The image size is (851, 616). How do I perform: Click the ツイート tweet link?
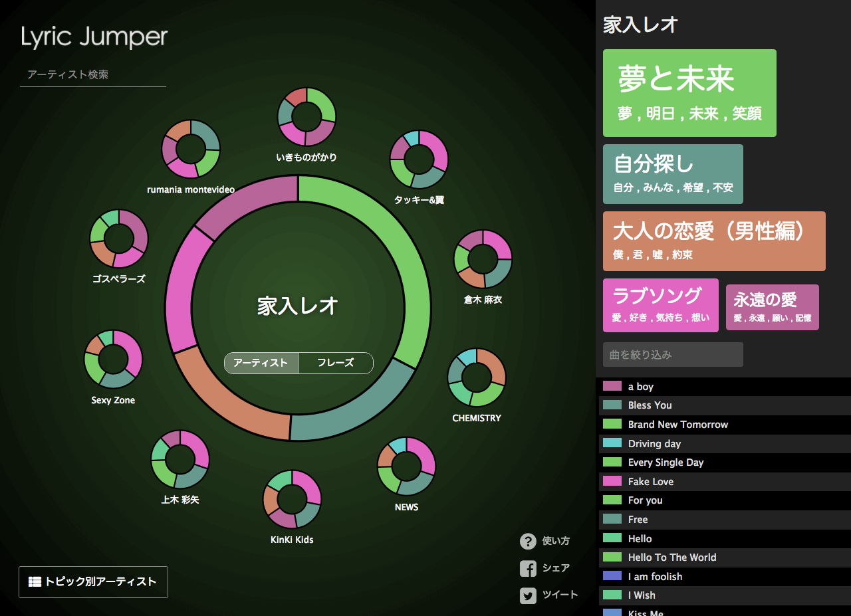tap(560, 595)
